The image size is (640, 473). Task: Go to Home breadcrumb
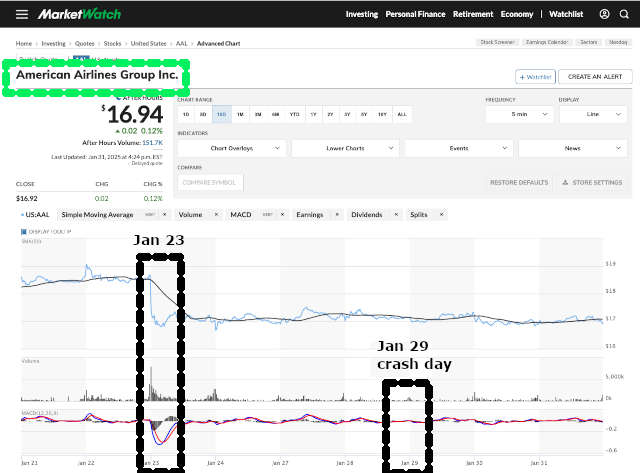click(24, 43)
